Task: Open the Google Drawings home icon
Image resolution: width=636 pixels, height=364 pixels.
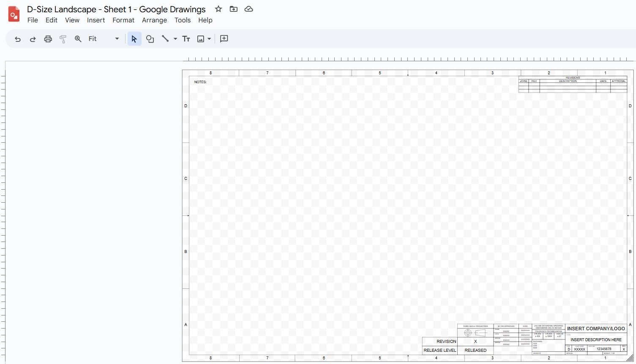Action: click(x=14, y=14)
